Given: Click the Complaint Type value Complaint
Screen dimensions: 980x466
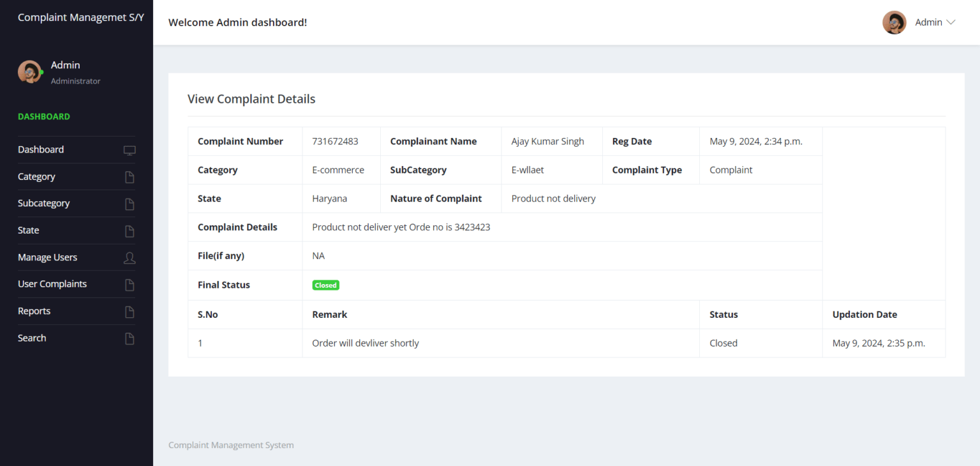Looking at the screenshot, I should [x=730, y=170].
